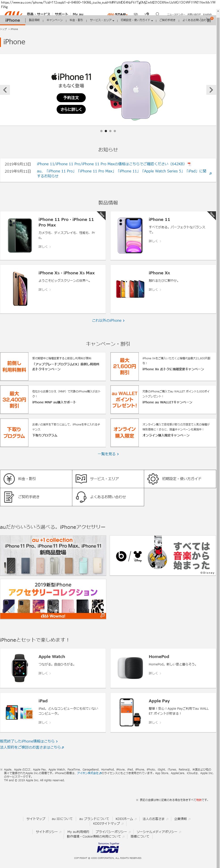The width and height of the screenshot is (220, 868).
Task: Click the shopping cart icon in header
Action: 209,20
